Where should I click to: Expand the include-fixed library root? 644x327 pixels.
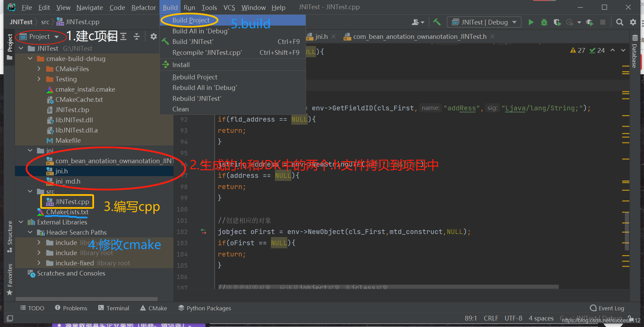point(39,263)
